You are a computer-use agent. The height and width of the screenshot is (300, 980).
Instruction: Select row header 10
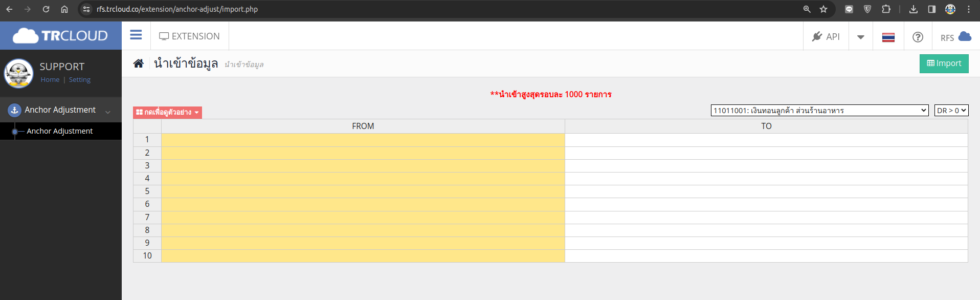pyautogui.click(x=147, y=256)
